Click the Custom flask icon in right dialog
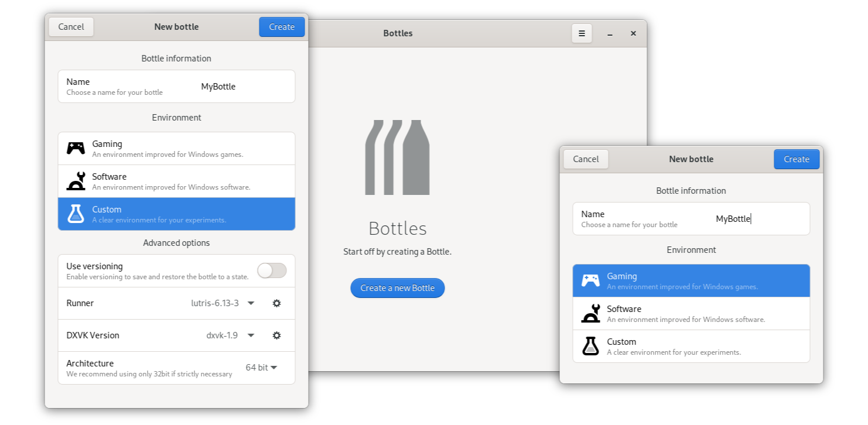The width and height of the screenshot is (868, 425). [x=590, y=345]
